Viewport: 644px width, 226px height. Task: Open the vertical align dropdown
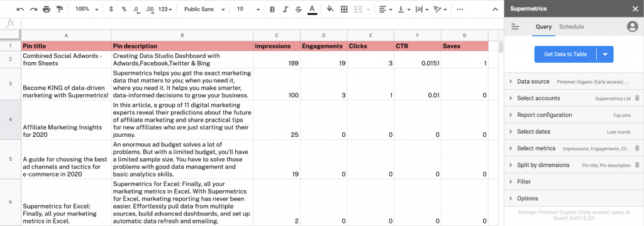[404, 9]
